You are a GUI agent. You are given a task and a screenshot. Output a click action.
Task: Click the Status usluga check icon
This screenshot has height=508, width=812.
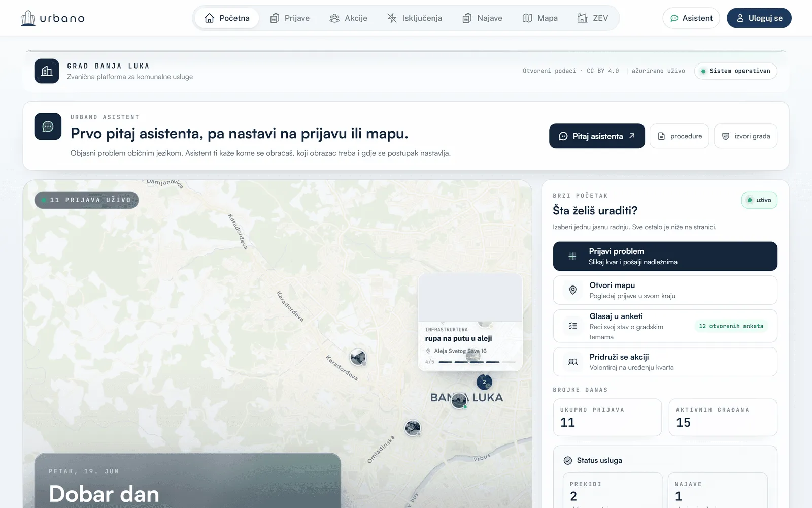(x=568, y=460)
